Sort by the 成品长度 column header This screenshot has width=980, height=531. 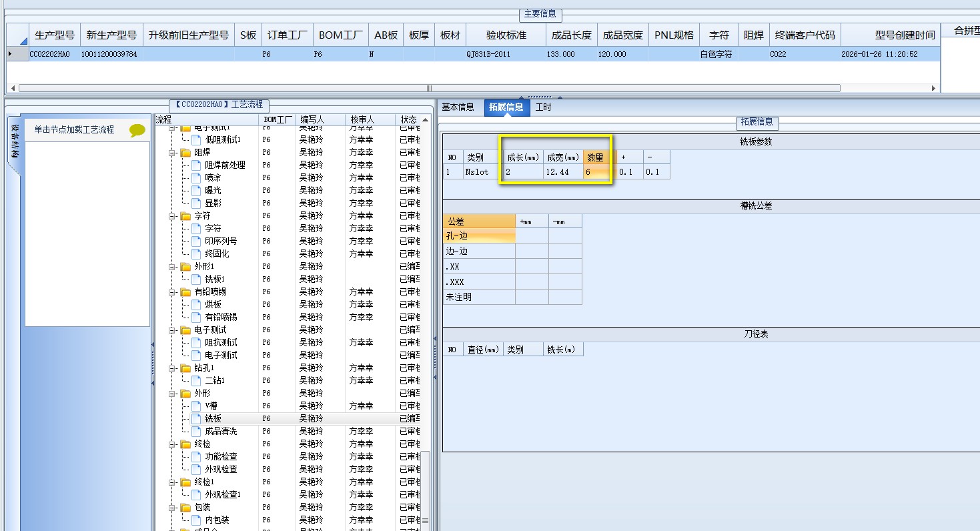pos(572,35)
